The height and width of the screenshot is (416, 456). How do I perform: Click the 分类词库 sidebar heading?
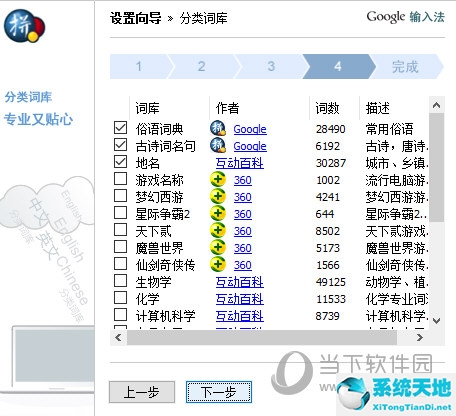[x=28, y=97]
